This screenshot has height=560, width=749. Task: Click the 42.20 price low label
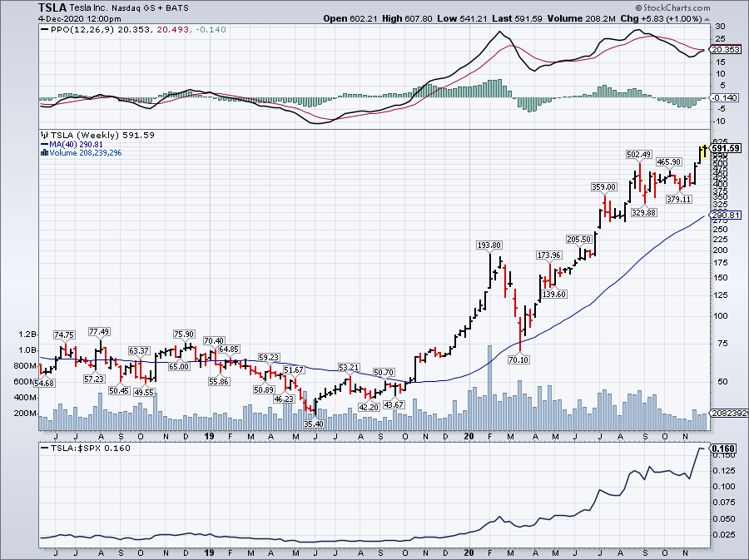click(x=369, y=407)
